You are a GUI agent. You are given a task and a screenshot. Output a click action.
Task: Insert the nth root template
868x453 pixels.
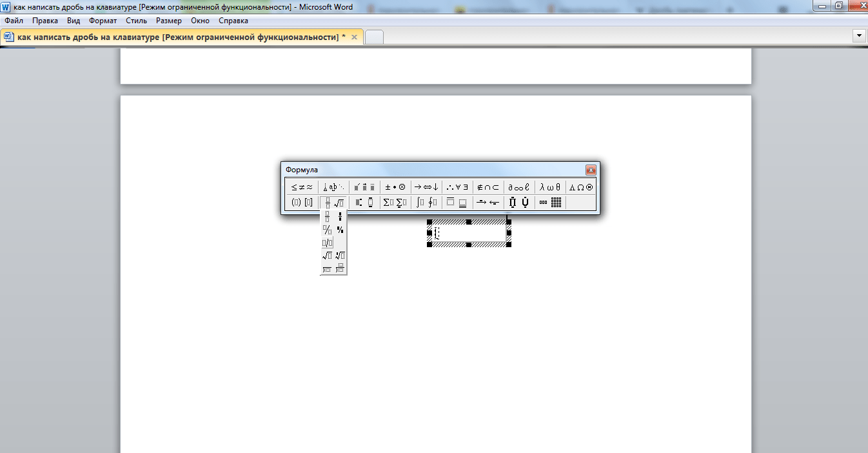[340, 256]
